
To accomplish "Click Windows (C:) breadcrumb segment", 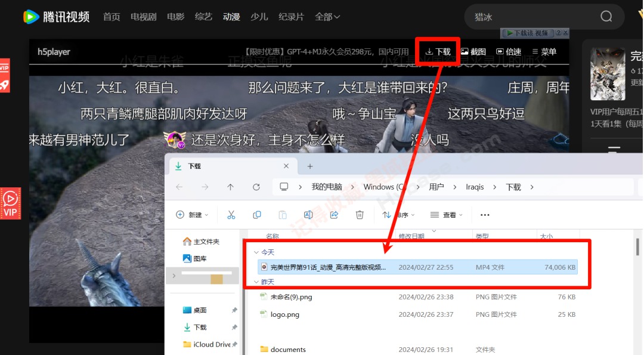I will (x=385, y=187).
